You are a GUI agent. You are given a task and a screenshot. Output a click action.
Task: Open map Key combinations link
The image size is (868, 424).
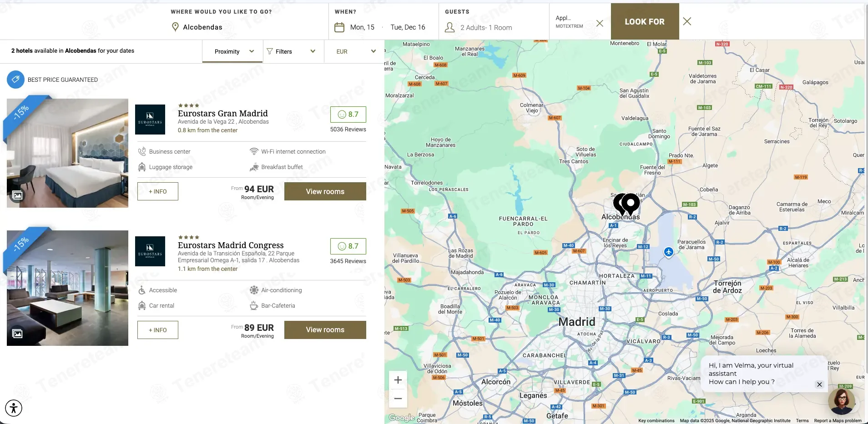click(x=656, y=421)
